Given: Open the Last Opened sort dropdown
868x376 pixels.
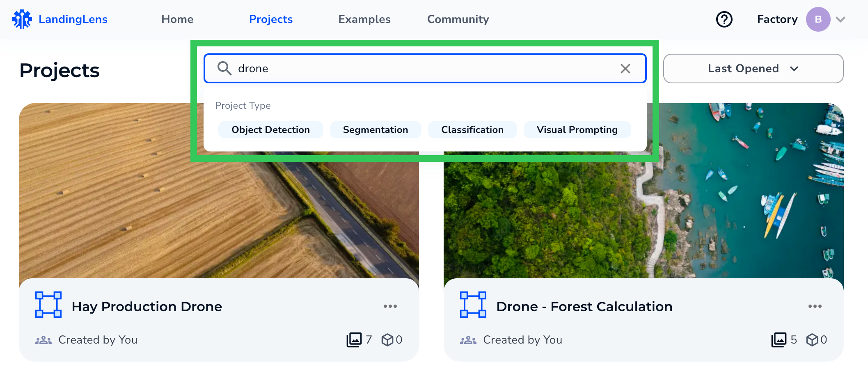Looking at the screenshot, I should [x=753, y=69].
